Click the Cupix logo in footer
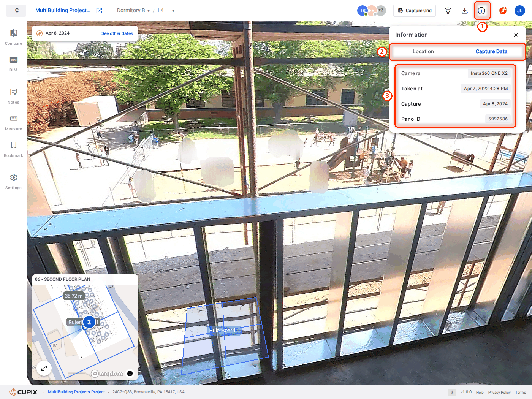Viewport: 532px width, 399px height. point(23,392)
